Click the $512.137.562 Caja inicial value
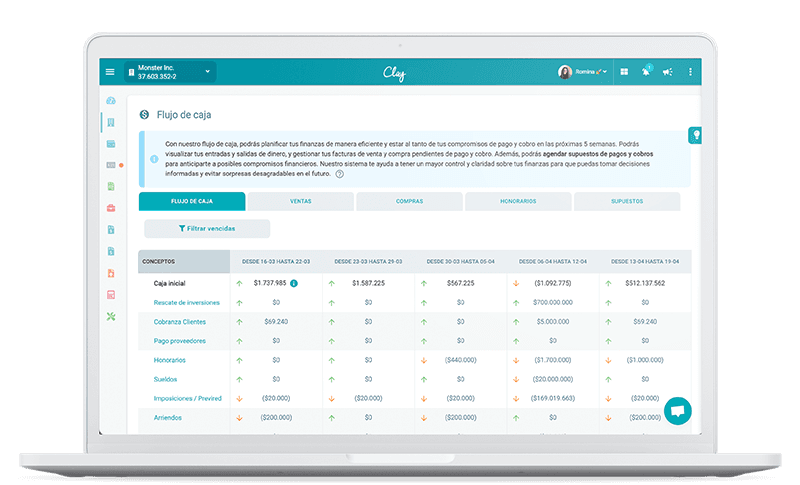Screen dimensions: 800x485 (x=645, y=283)
